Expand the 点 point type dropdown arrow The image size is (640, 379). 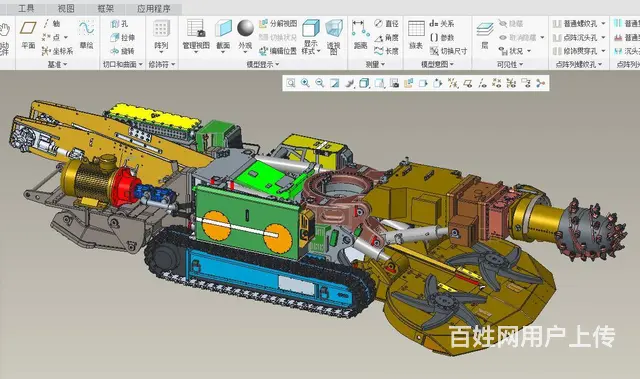(66, 38)
